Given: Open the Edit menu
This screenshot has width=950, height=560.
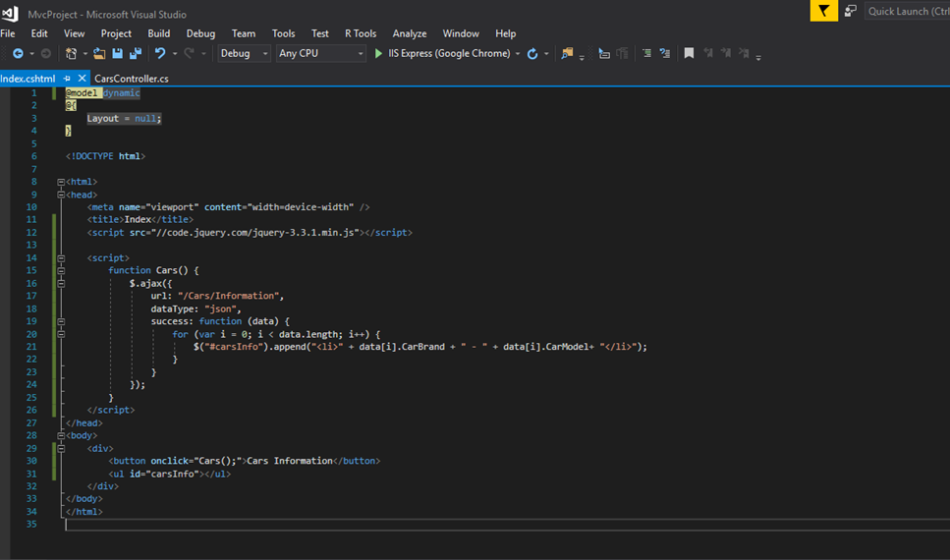Looking at the screenshot, I should [39, 33].
